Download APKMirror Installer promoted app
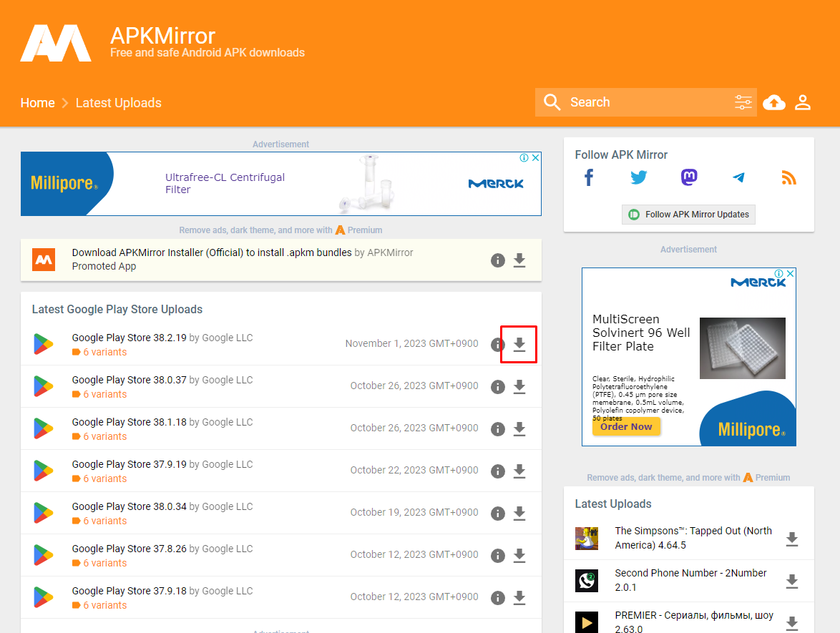The image size is (840, 633). point(519,260)
